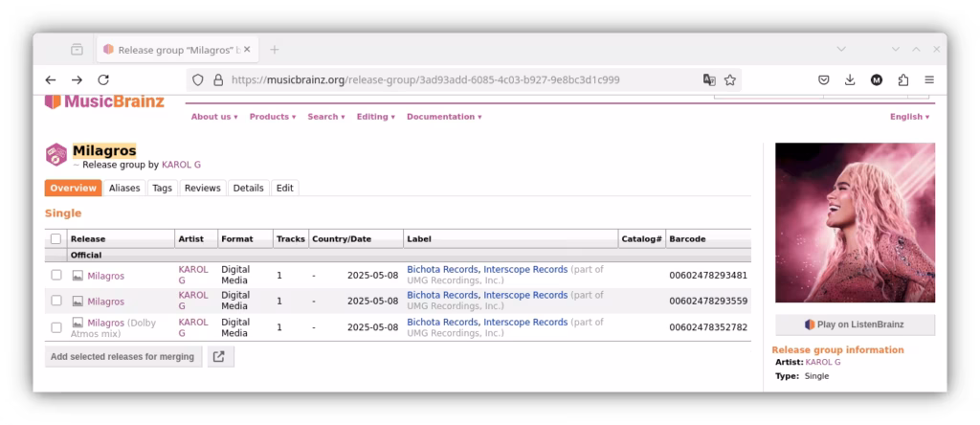Click the MusicBrainz logo

point(104,101)
